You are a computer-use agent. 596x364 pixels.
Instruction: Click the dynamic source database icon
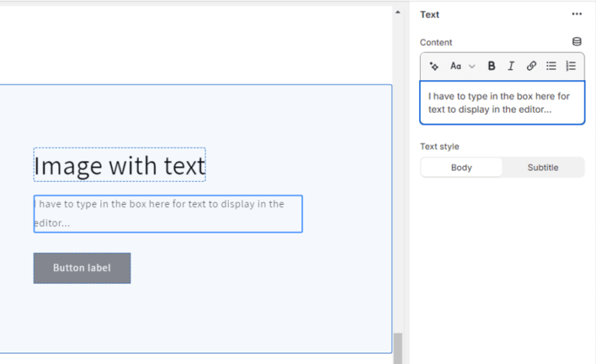[x=577, y=42]
